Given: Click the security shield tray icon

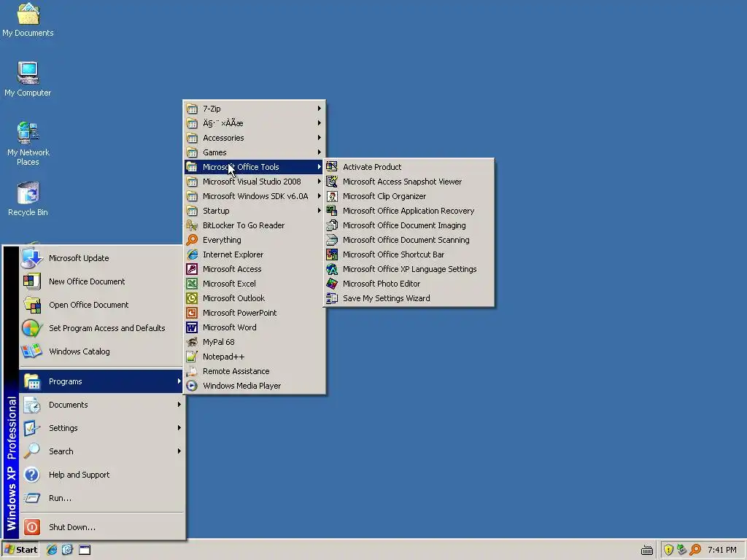Looking at the screenshot, I should [x=668, y=550].
